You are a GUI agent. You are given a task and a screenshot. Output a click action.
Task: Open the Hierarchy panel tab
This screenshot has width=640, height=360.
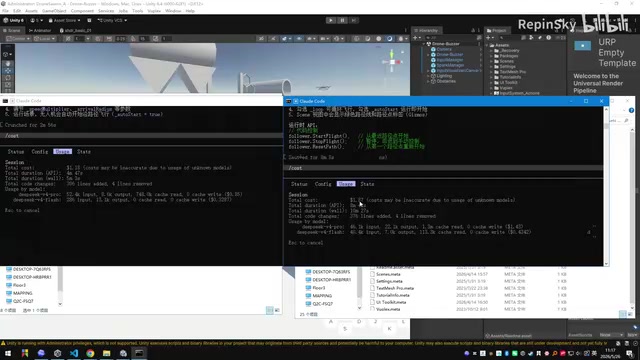(x=426, y=30)
